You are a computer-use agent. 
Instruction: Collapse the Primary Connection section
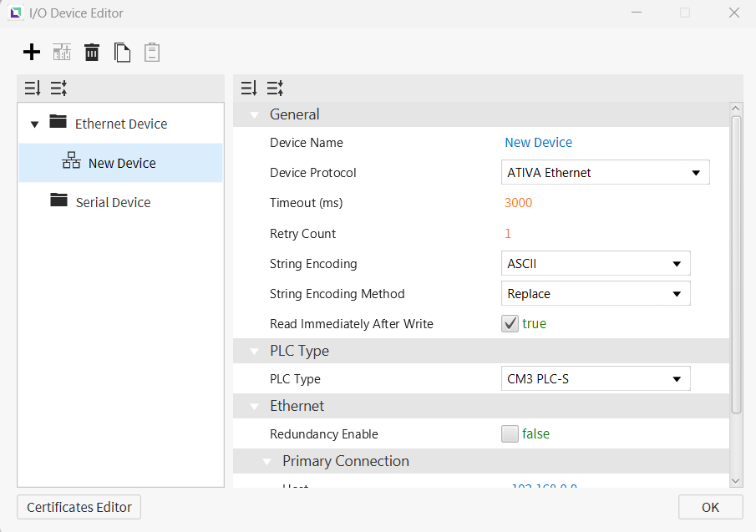click(x=266, y=462)
